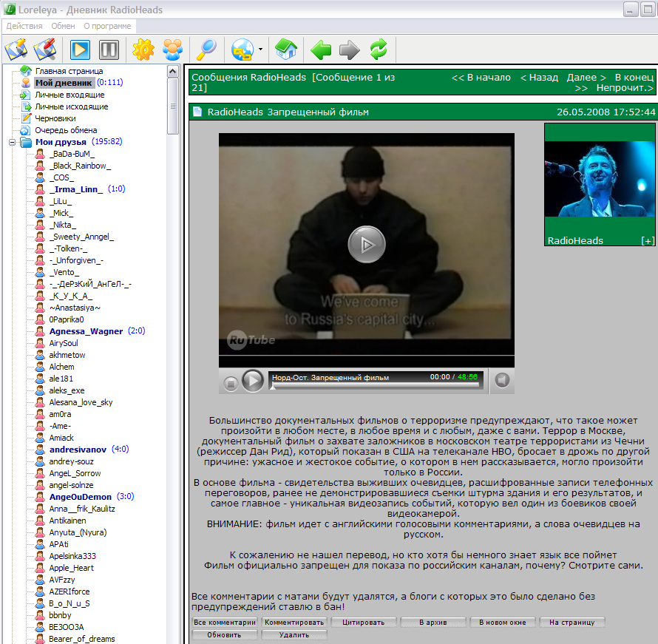Click the user icon beside akhmetow
658x644 pixels.
tap(40, 355)
